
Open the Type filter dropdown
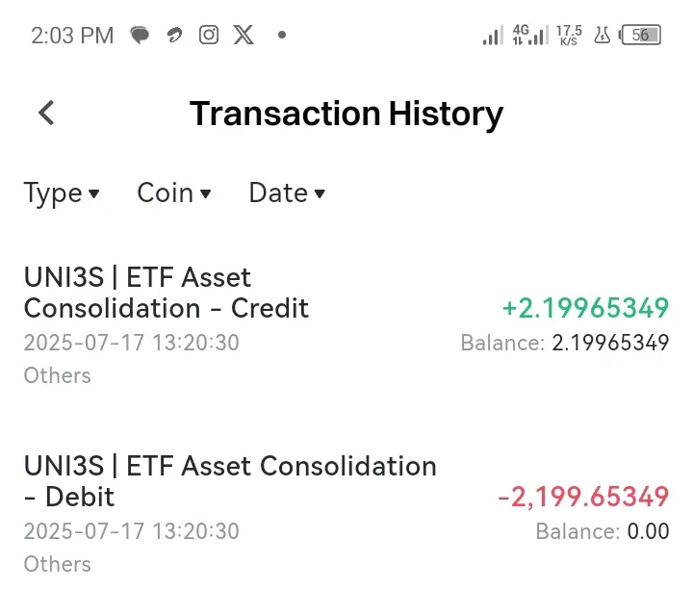(62, 192)
